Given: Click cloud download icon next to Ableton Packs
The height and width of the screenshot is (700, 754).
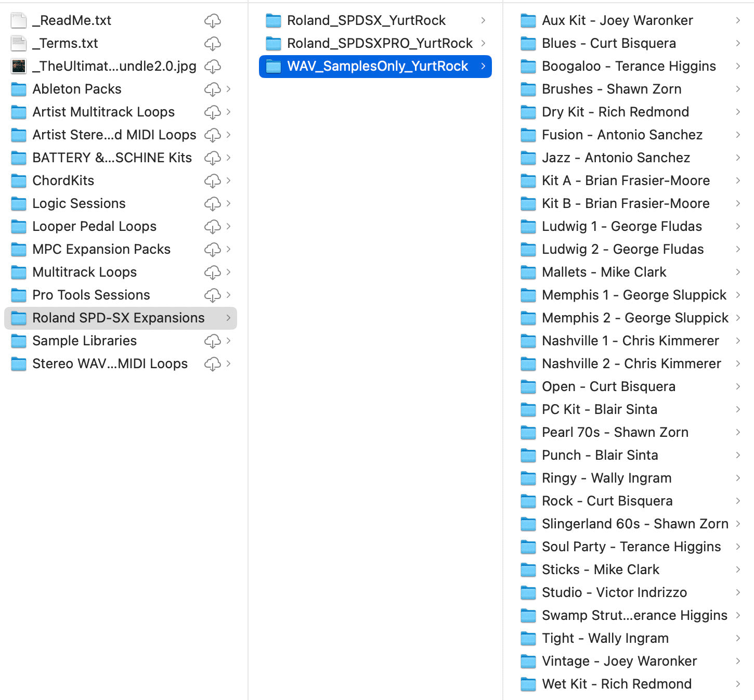Looking at the screenshot, I should tap(212, 89).
